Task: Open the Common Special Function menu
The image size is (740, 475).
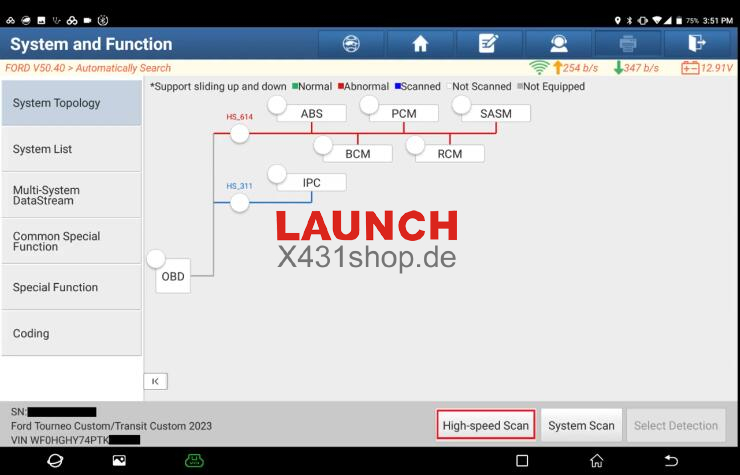Action: click(71, 241)
